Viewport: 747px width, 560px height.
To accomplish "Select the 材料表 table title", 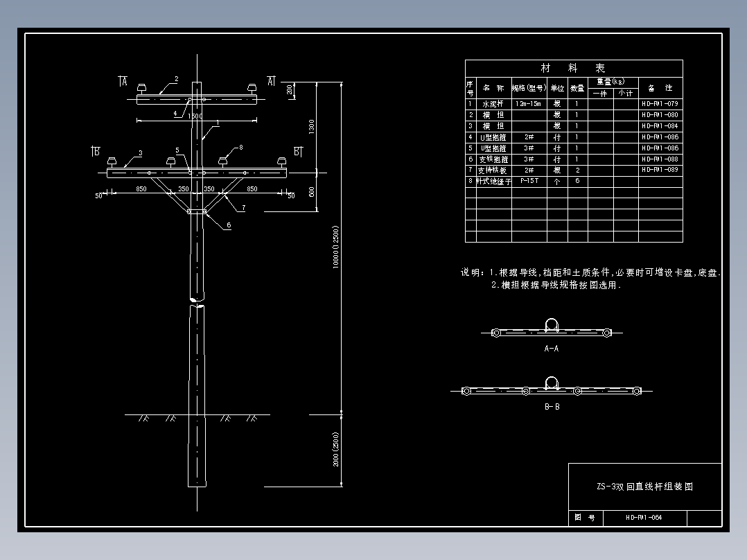I will click(x=571, y=67).
